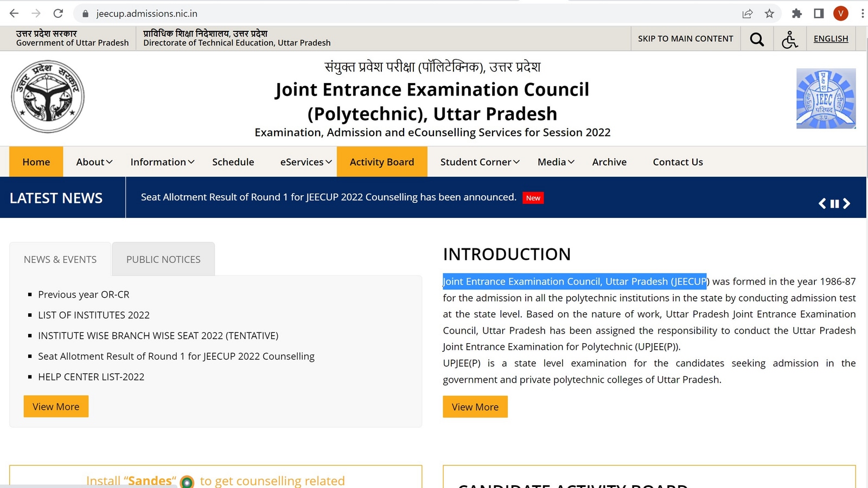The width and height of the screenshot is (868, 488).
Task: Open the Information dropdown
Action: click(x=161, y=162)
